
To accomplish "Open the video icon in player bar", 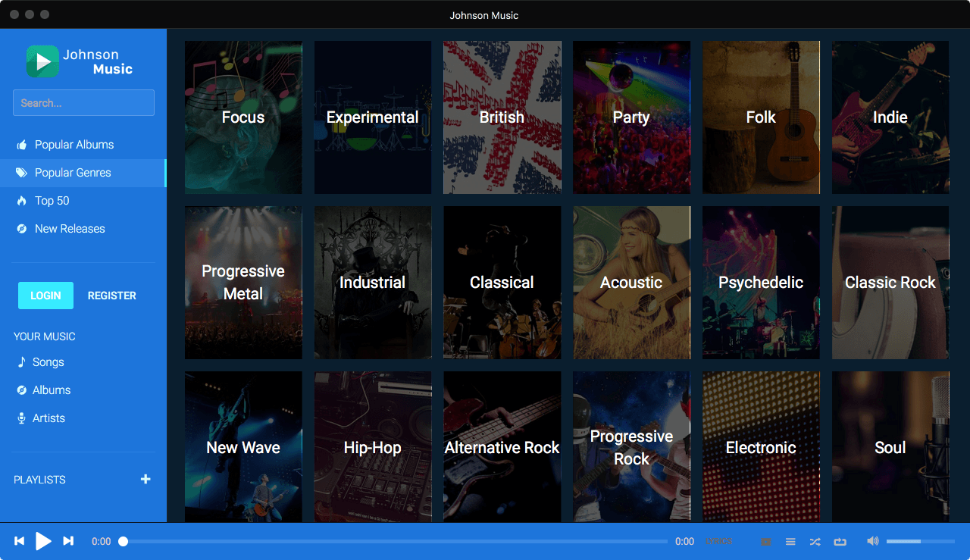I will click(x=766, y=542).
